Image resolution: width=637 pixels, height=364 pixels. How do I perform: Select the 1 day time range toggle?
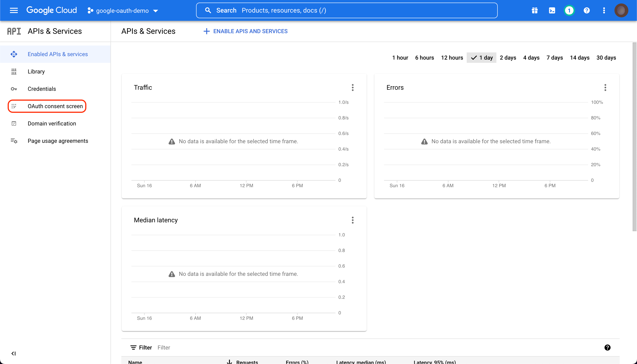481,58
